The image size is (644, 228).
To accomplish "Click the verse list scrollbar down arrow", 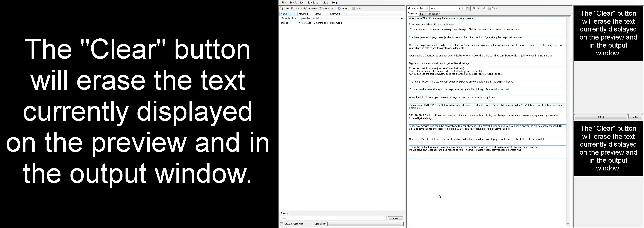I will pos(568,224).
